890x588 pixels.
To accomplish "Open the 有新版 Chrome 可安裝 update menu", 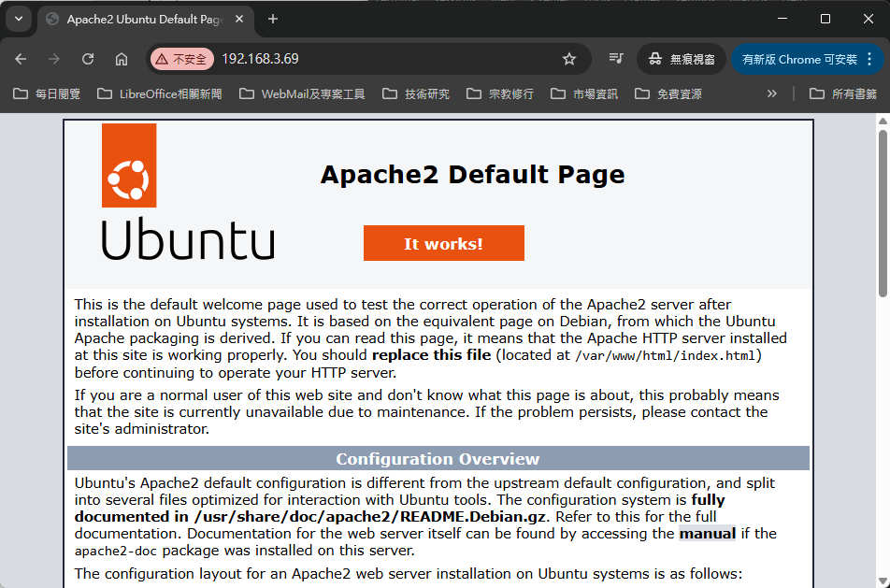I will pyautogui.click(x=808, y=59).
